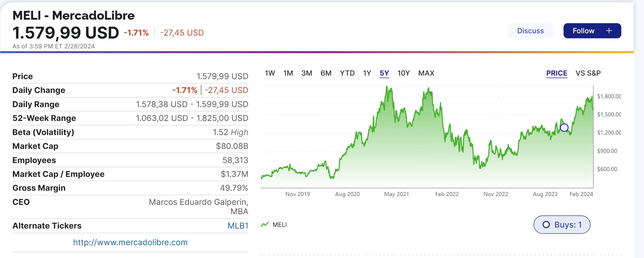Select the 5Y chart range

click(x=384, y=73)
